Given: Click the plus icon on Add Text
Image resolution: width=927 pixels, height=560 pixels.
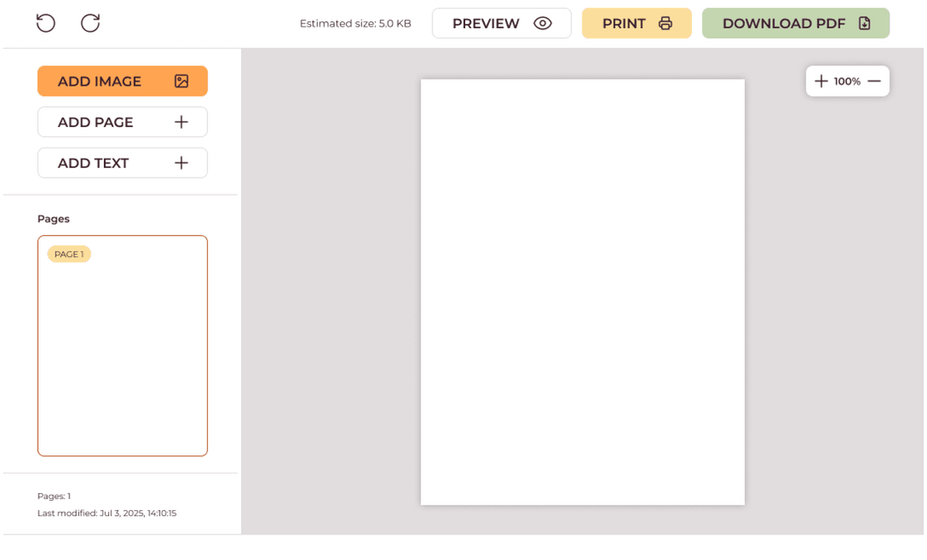Looking at the screenshot, I should (181, 162).
